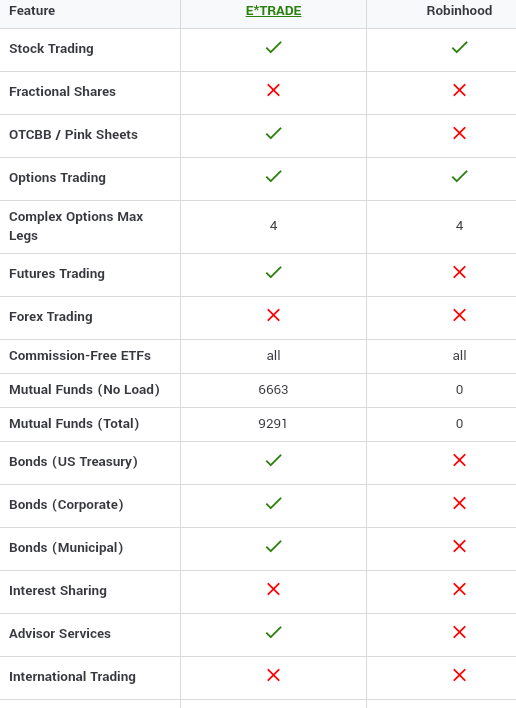Click the Feature column header

pos(32,10)
